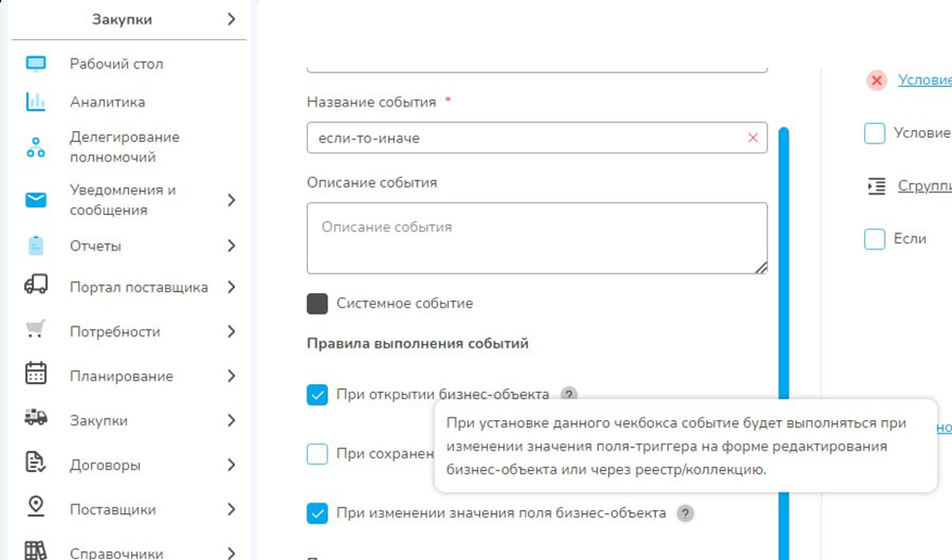Expand the Закупки header chevron at top
Viewport: 952px width, 560px height.
(x=231, y=20)
